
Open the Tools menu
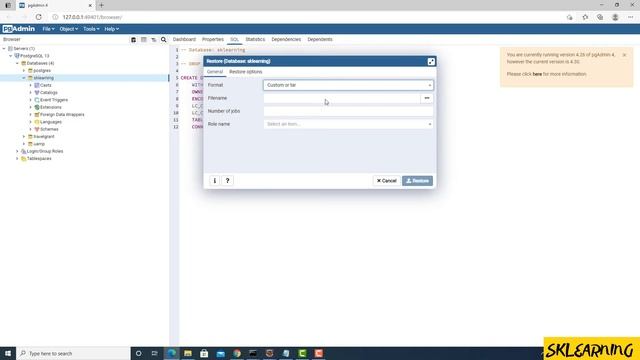pos(91,29)
